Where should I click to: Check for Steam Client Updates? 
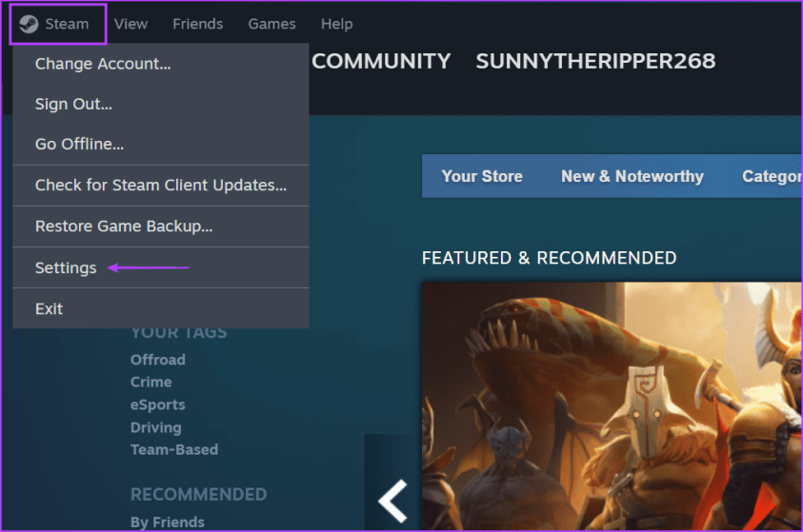tap(161, 186)
